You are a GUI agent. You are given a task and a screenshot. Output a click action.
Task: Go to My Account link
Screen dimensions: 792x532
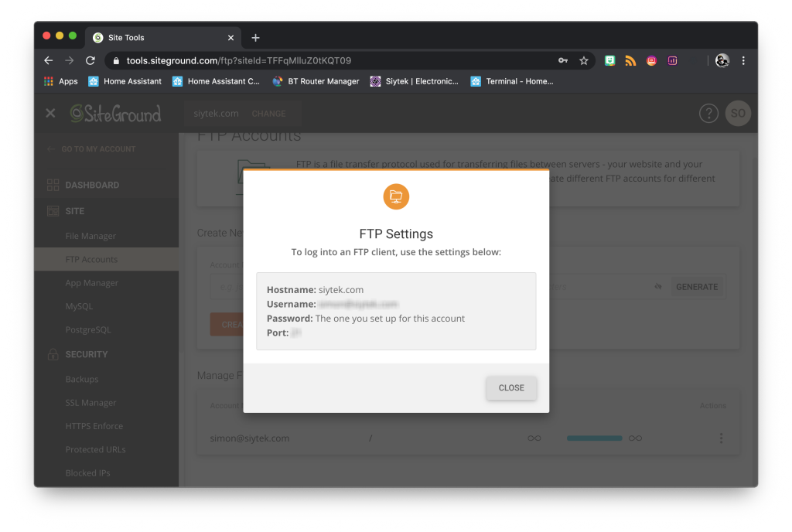92,149
